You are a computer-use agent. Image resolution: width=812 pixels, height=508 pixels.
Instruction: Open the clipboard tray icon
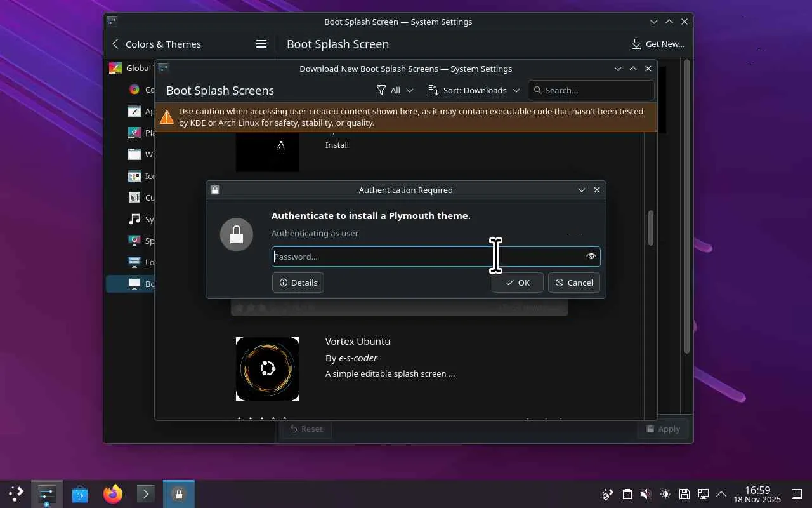[627, 494]
